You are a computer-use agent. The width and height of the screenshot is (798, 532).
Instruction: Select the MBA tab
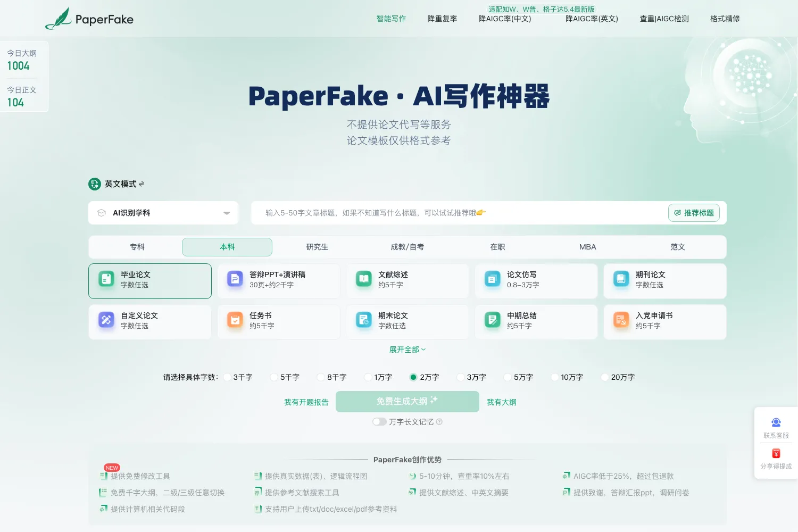pyautogui.click(x=588, y=247)
